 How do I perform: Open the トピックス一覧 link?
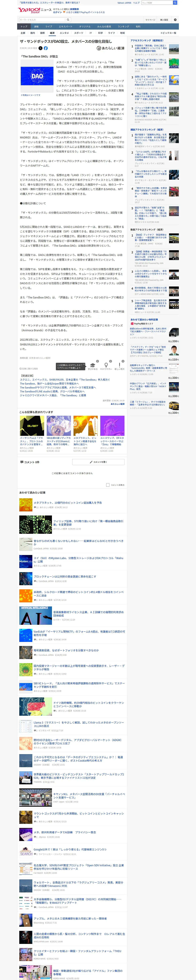(169, 33)
